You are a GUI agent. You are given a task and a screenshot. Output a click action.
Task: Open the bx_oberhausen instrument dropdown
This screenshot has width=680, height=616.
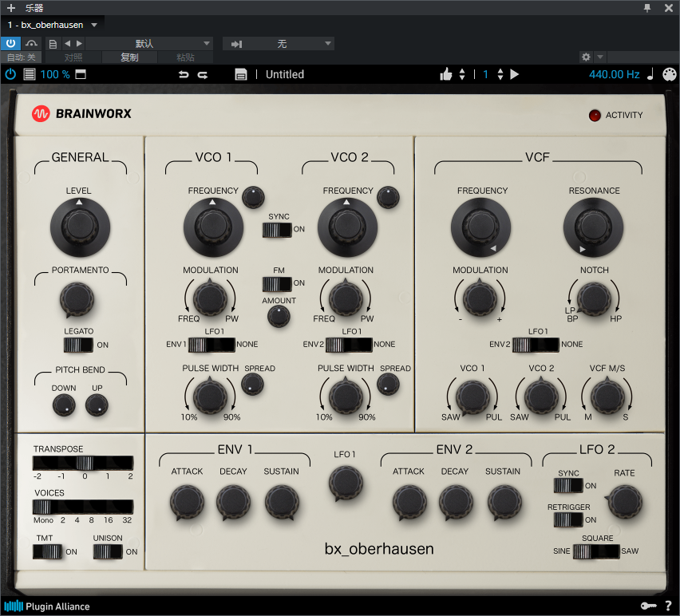(94, 26)
